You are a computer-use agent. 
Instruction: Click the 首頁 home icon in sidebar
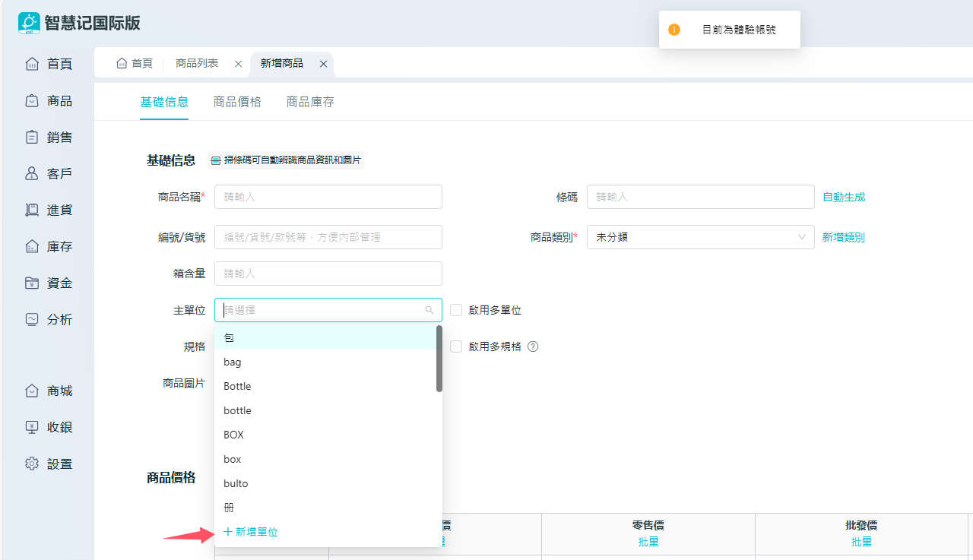[32, 64]
